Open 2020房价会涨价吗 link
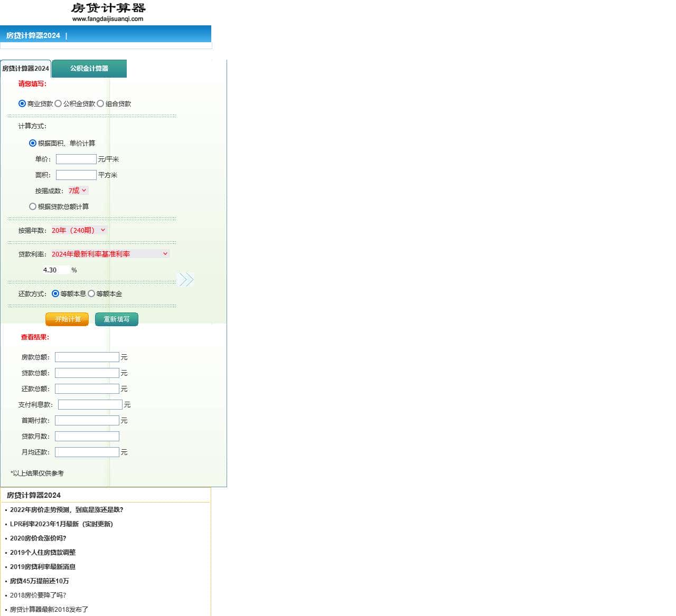 38,538
